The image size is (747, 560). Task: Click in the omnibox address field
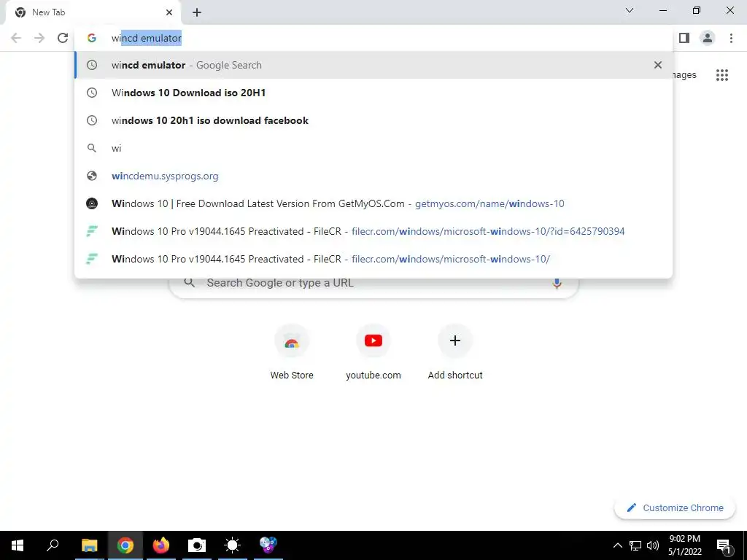pos(373,38)
